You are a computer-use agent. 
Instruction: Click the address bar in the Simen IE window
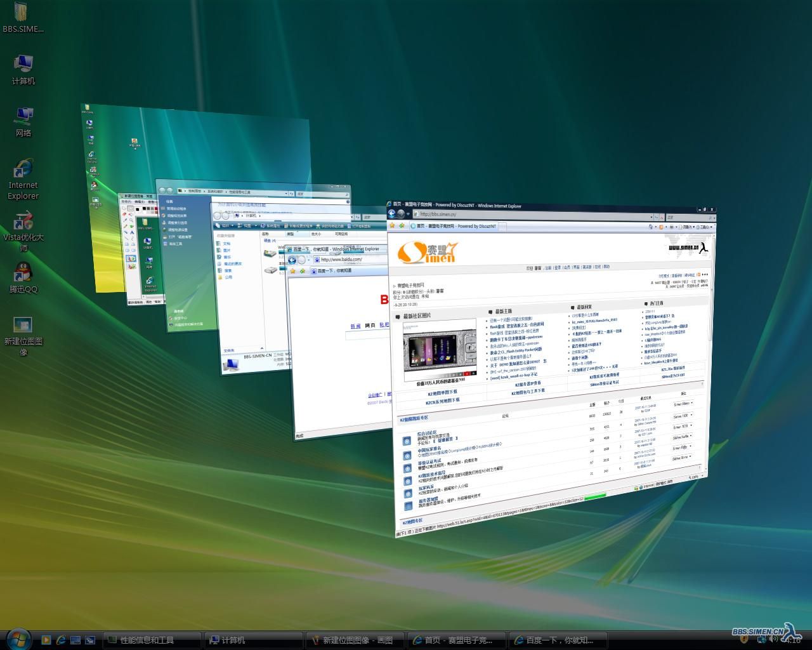[534, 215]
